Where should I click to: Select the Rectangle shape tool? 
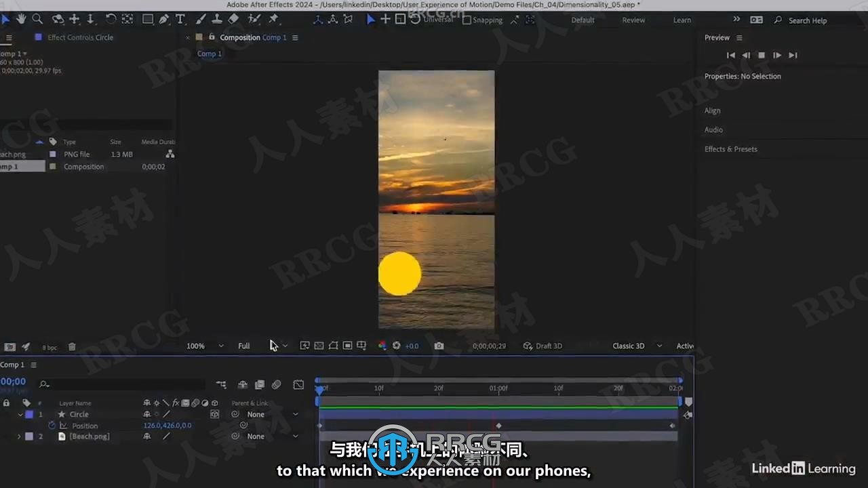147,19
